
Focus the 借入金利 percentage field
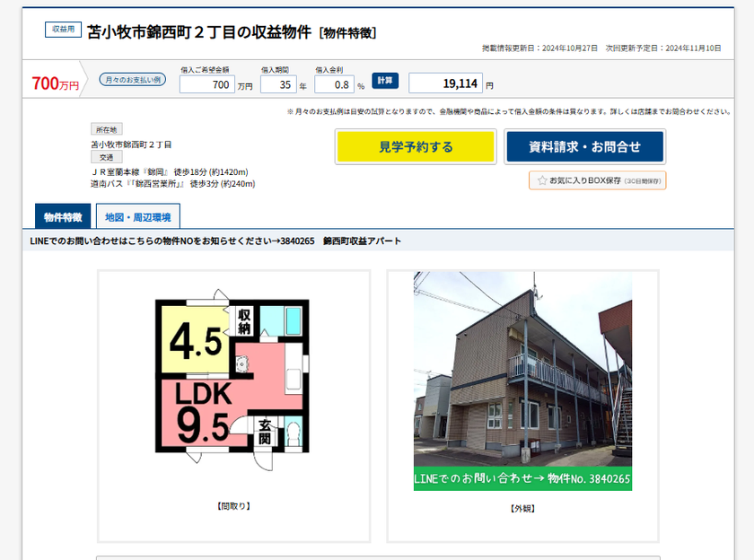pyautogui.click(x=334, y=84)
